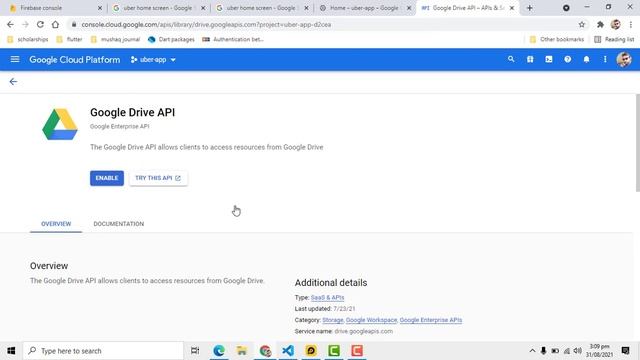Show notifications bell in Cloud header
The width and height of the screenshot is (640, 360).
(x=586, y=60)
